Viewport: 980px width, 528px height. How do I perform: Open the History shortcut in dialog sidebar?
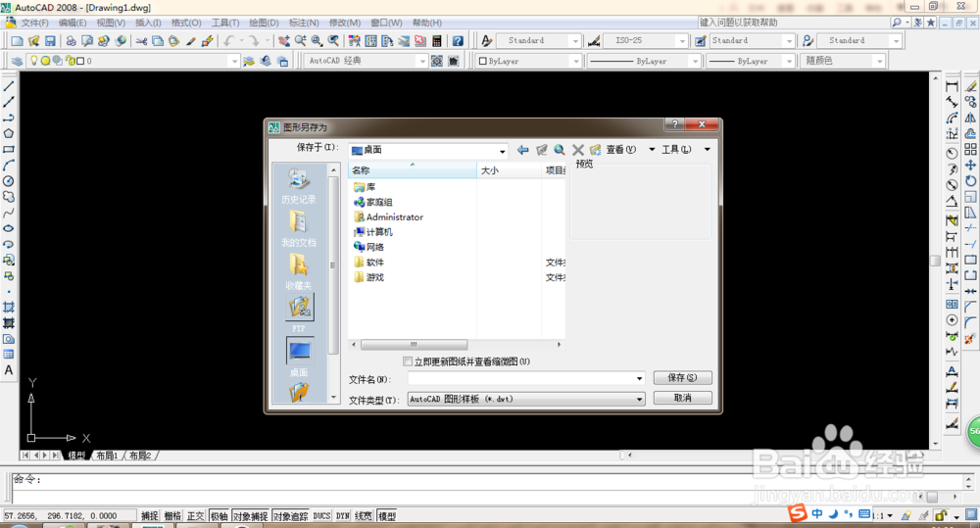tap(299, 185)
